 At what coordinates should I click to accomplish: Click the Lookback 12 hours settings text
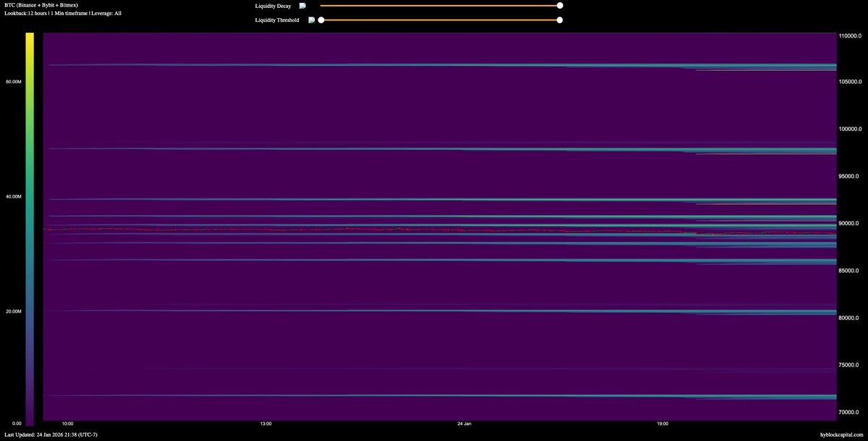[62, 13]
